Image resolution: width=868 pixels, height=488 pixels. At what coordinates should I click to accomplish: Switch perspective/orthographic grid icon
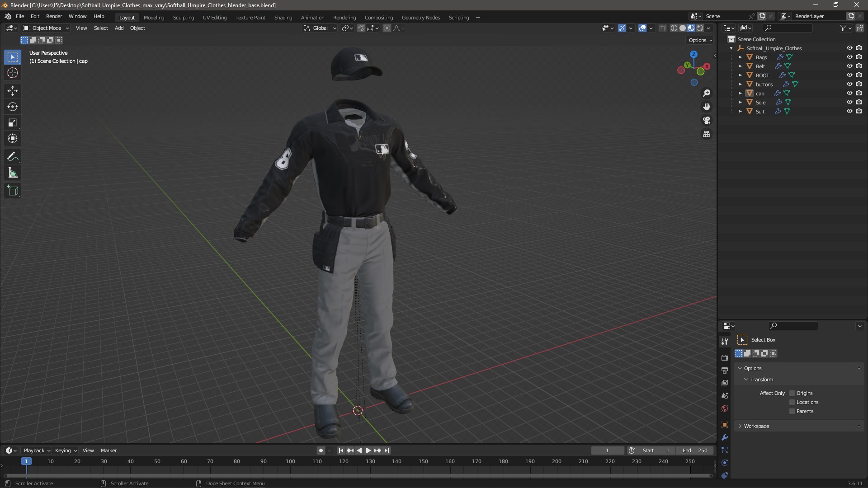point(707,134)
